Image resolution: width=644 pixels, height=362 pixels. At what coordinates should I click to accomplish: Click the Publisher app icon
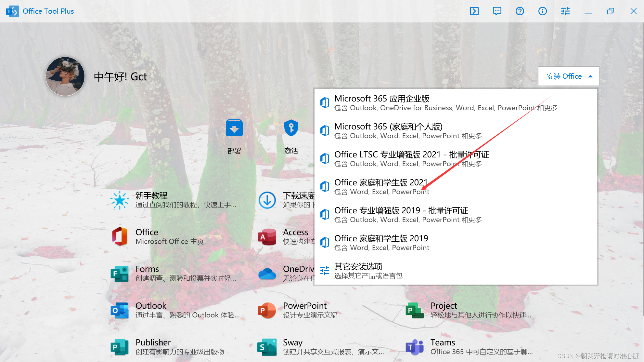[120, 347]
